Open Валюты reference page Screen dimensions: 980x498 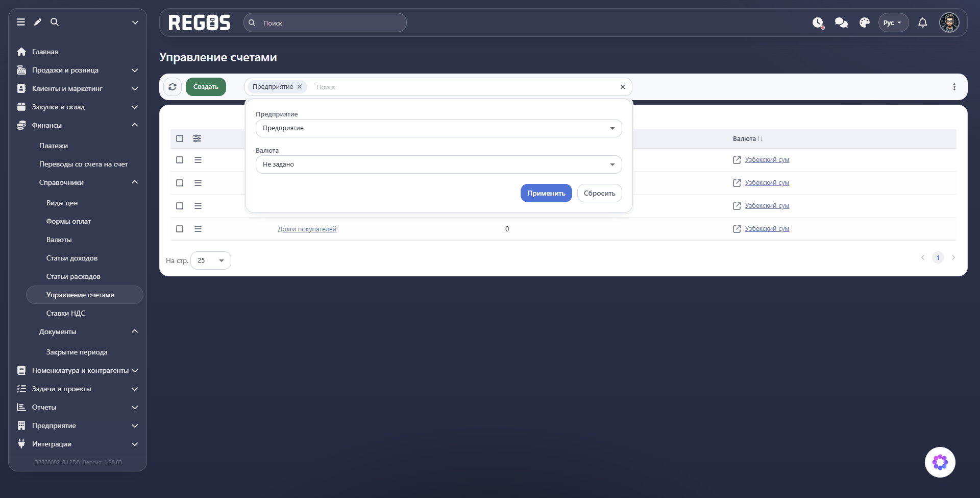[x=59, y=240]
